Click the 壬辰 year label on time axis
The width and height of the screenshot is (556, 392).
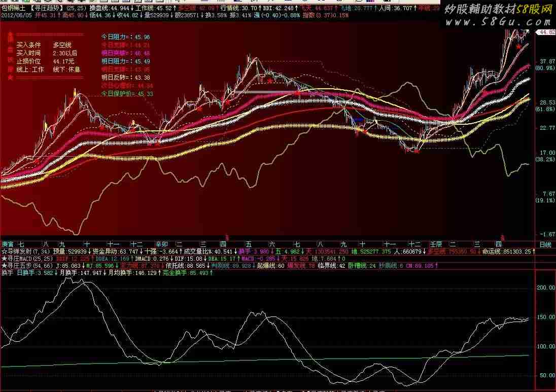[x=436, y=244]
